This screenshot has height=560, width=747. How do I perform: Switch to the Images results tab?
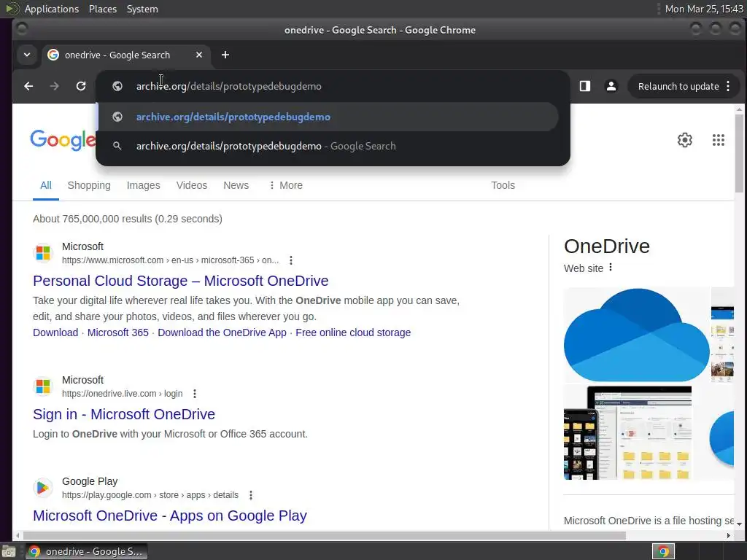[x=144, y=185]
